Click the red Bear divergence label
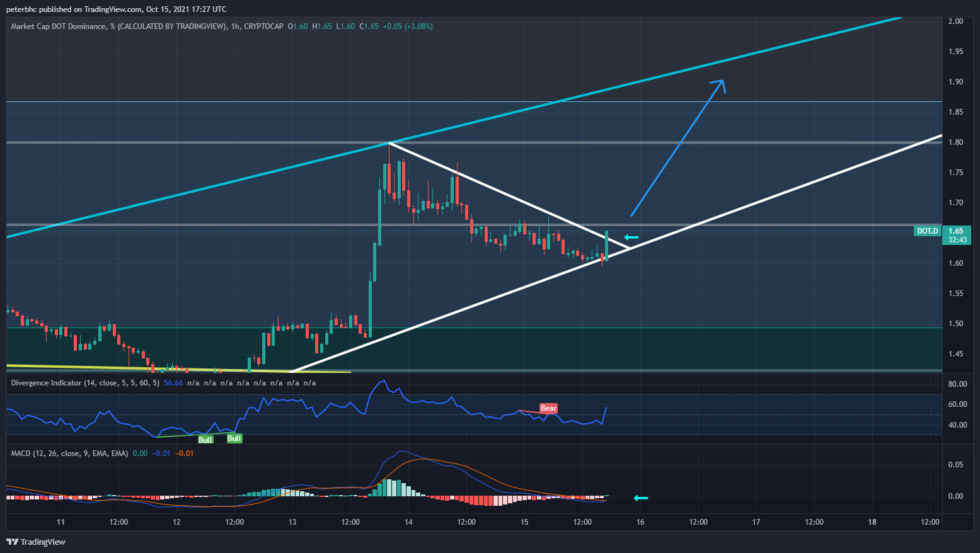Image resolution: width=980 pixels, height=553 pixels. pyautogui.click(x=548, y=408)
